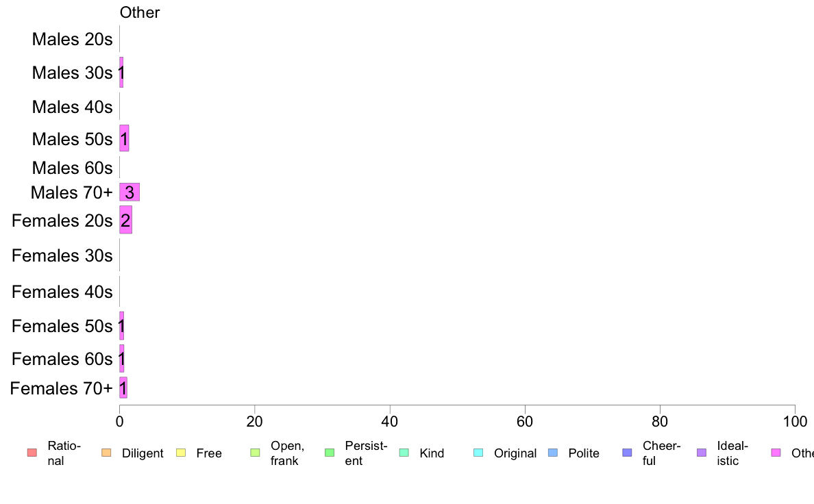
Task: Click the Original legend cyan swatch
Action: point(479,453)
